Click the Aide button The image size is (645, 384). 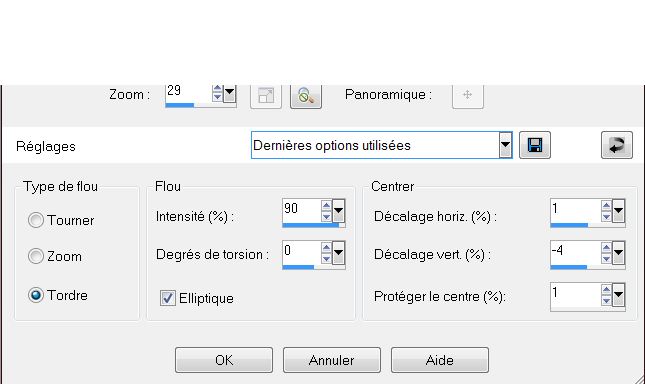coord(440,360)
